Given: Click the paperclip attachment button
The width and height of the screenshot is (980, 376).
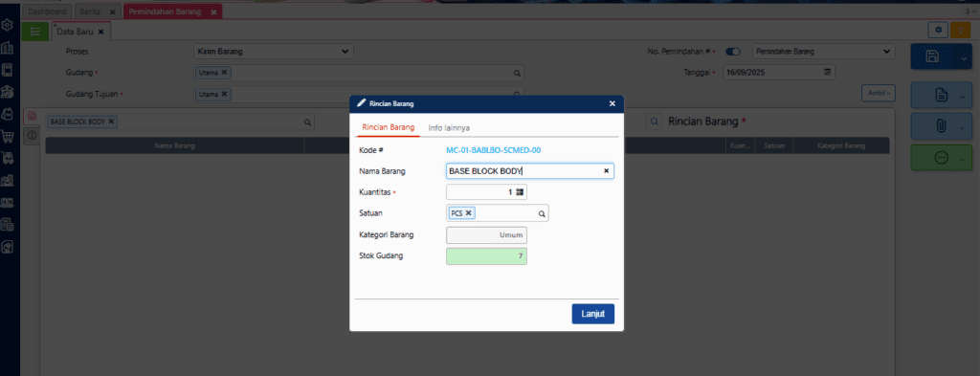Looking at the screenshot, I should 942,126.
